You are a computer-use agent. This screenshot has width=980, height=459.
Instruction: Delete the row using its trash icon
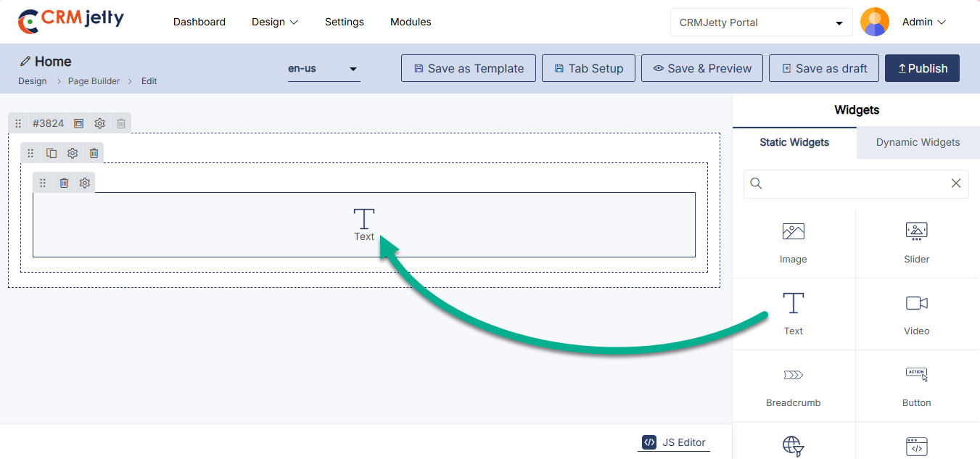(94, 153)
